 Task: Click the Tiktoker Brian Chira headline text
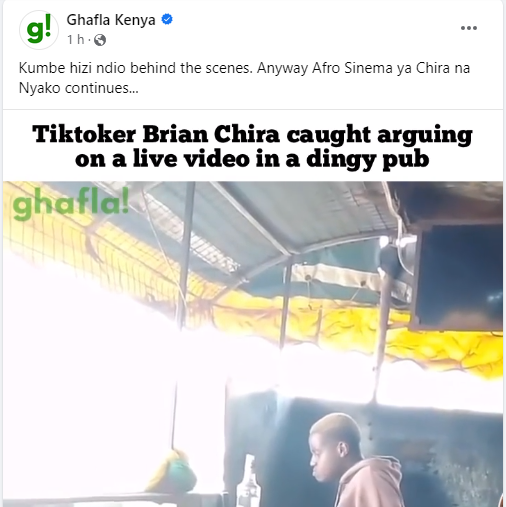pos(252,147)
